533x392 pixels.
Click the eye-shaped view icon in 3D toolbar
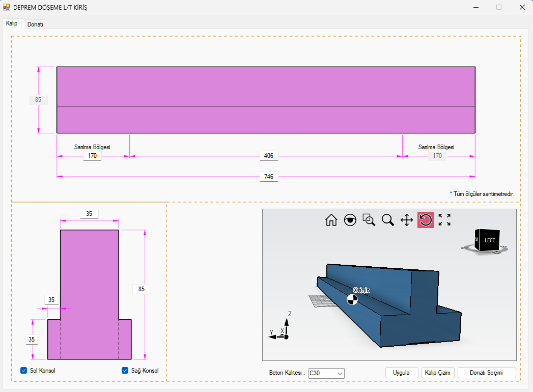[x=350, y=220]
